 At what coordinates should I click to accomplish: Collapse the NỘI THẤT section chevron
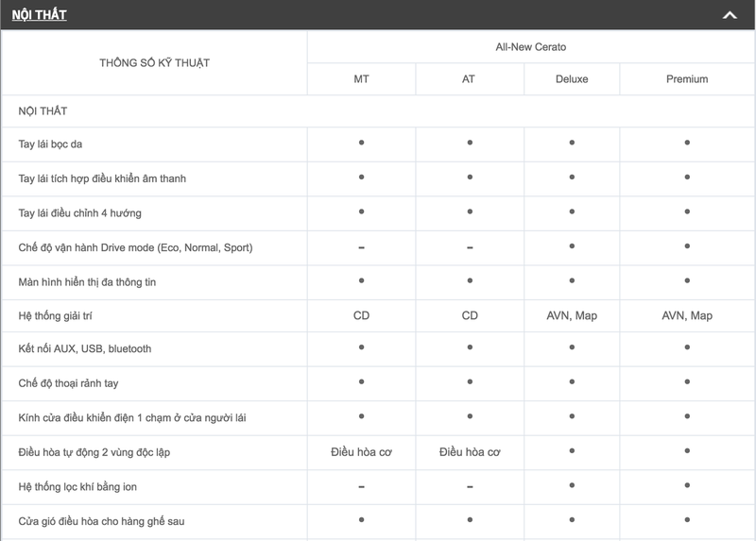coord(729,15)
